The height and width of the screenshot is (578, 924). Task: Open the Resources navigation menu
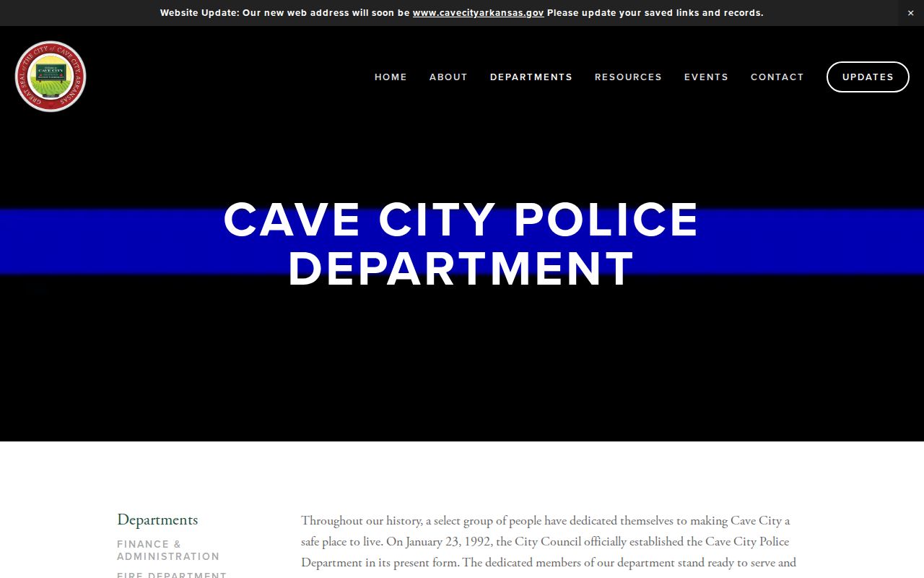(x=628, y=77)
